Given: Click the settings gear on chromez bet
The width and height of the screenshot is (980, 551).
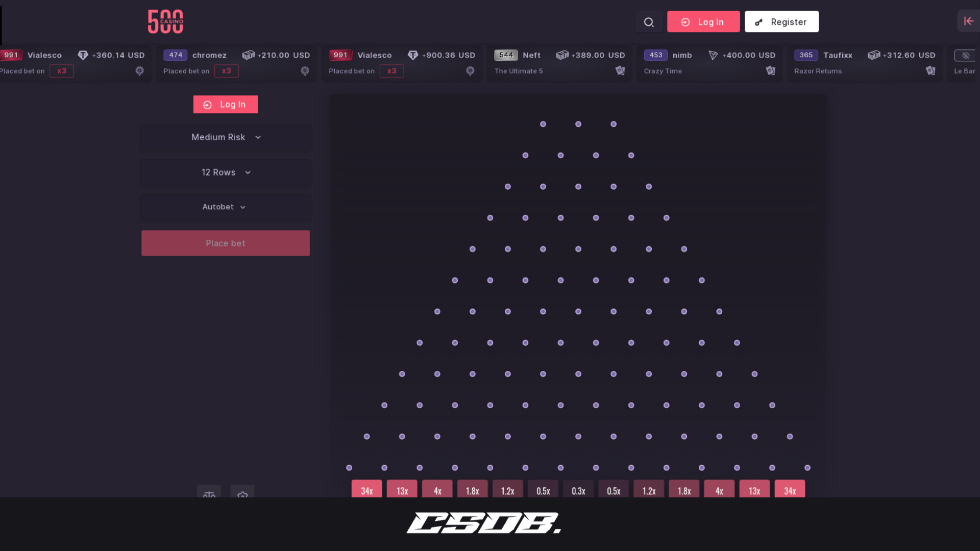Looking at the screenshot, I should pos(305,70).
